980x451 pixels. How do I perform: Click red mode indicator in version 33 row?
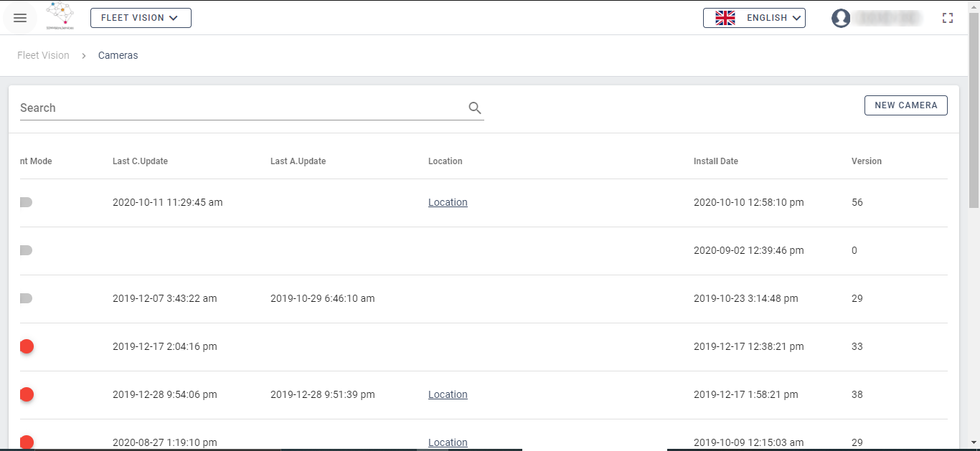coord(27,346)
